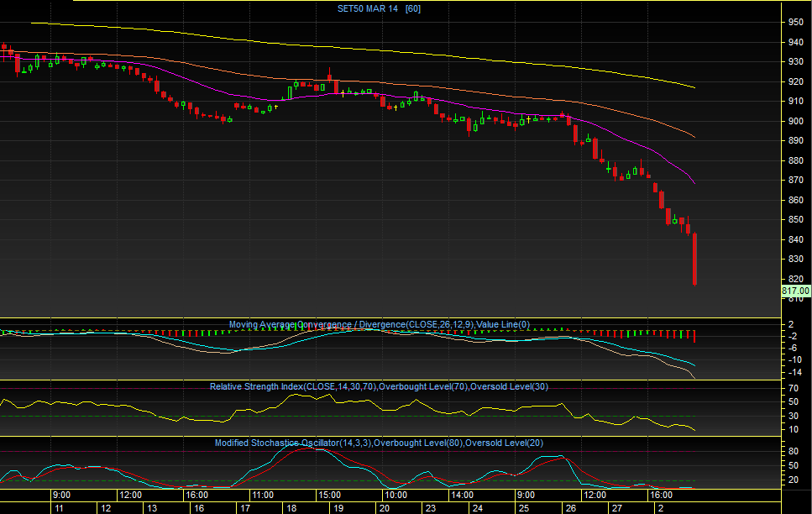Click the -14 value on MACD axis
Image resolution: width=812 pixels, height=514 pixels.
coord(794,371)
